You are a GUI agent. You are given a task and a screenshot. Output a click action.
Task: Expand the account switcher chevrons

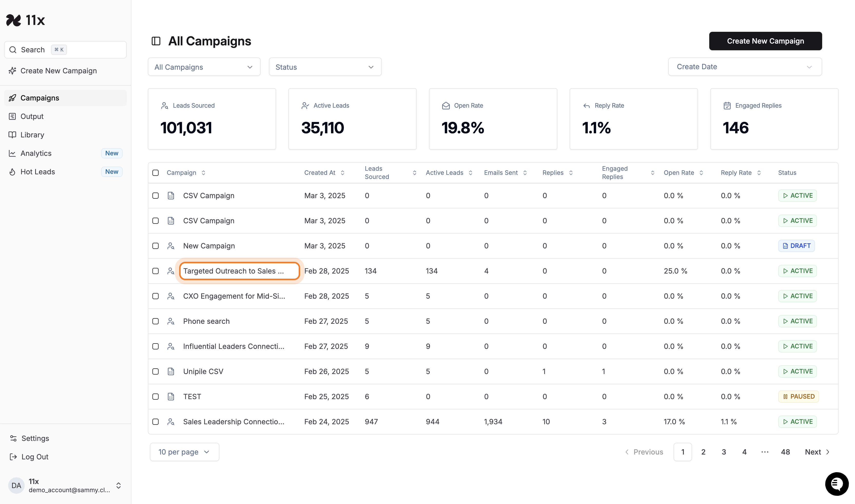point(118,485)
